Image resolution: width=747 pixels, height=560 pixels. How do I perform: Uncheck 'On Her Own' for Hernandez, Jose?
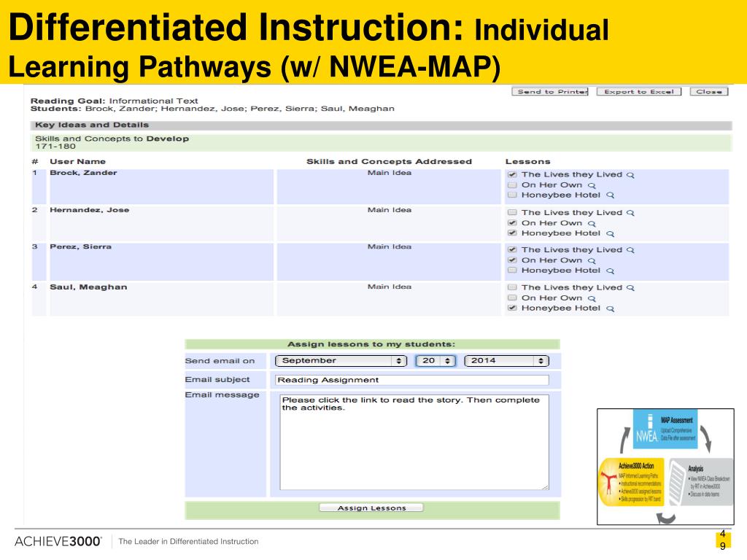tap(512, 223)
